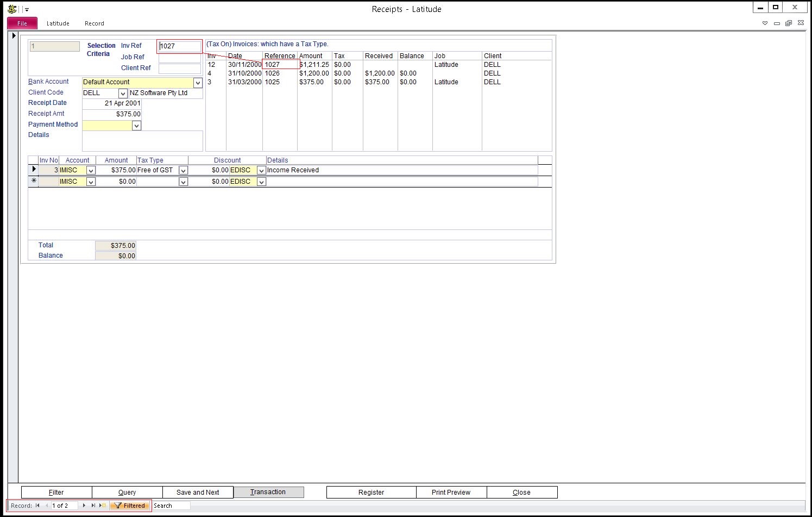Open the File tab
The height and width of the screenshot is (517, 812).
click(x=22, y=23)
